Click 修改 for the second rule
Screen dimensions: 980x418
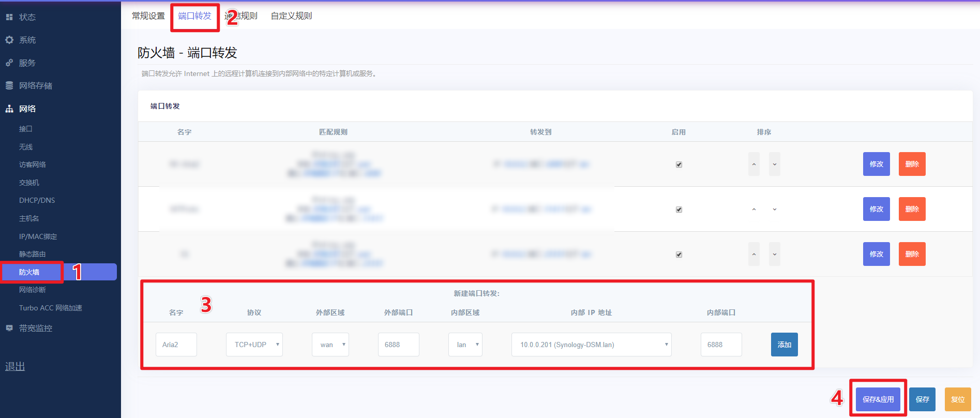877,209
